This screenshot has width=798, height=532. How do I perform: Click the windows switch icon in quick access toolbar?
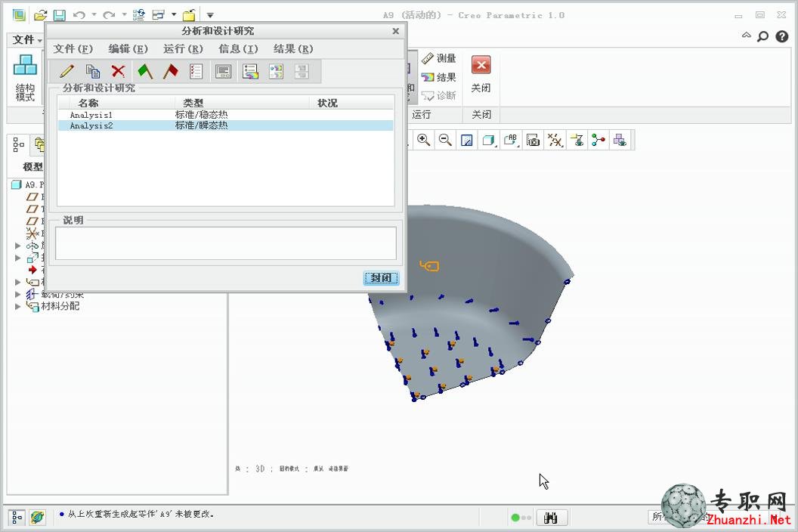159,15
